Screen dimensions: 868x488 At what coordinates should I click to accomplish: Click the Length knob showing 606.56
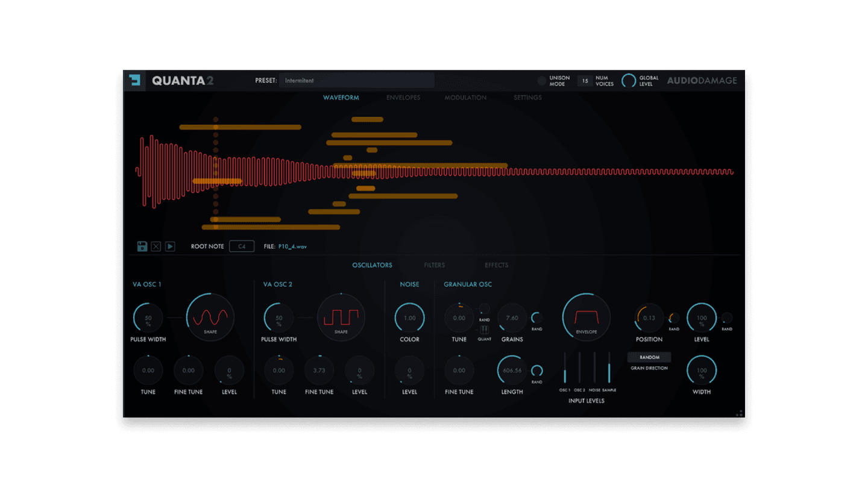click(x=512, y=371)
